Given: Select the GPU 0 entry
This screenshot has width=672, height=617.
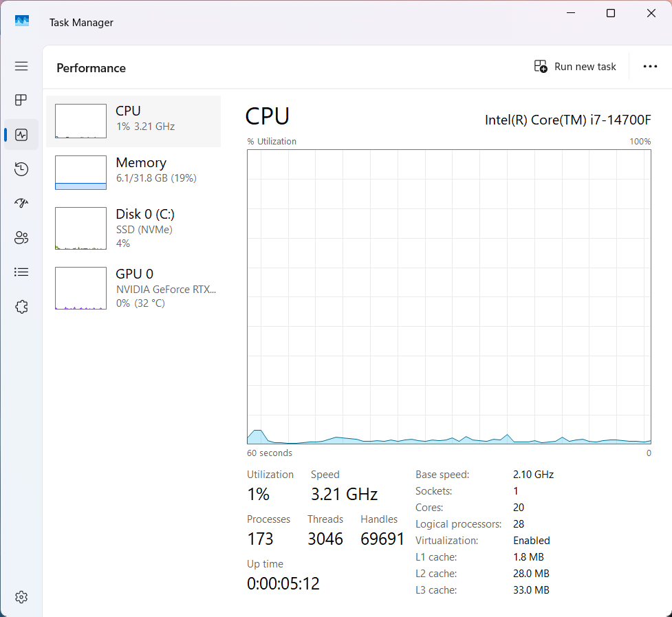Looking at the screenshot, I should 133,288.
